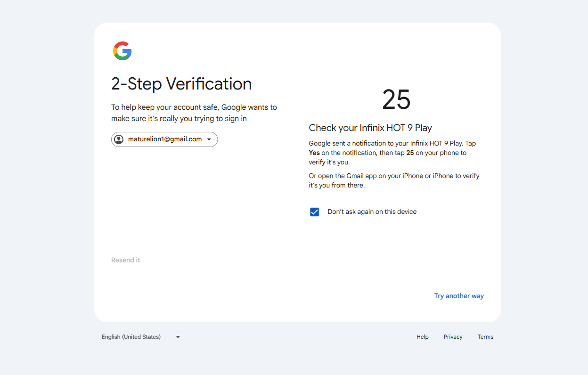Open the Privacy link in the footer
Image resolution: width=588 pixels, height=375 pixels.
(x=453, y=337)
